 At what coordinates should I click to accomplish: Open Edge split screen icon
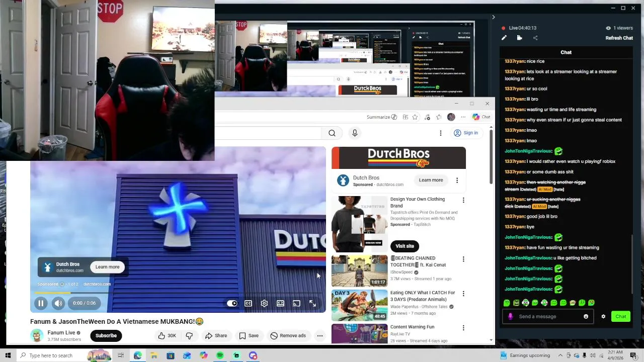[x=405, y=117]
